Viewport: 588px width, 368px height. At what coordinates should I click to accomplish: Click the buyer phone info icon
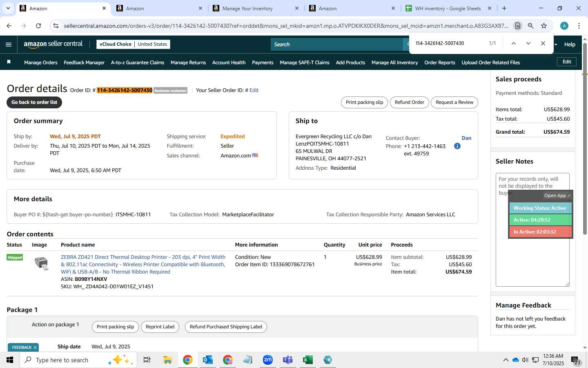click(x=457, y=146)
